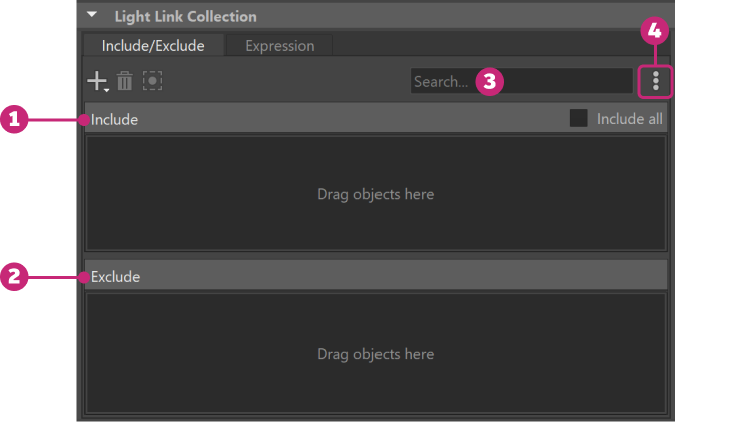Image resolution: width=740 pixels, height=422 pixels.
Task: Click the pink callout marker 2
Action: [x=15, y=277]
